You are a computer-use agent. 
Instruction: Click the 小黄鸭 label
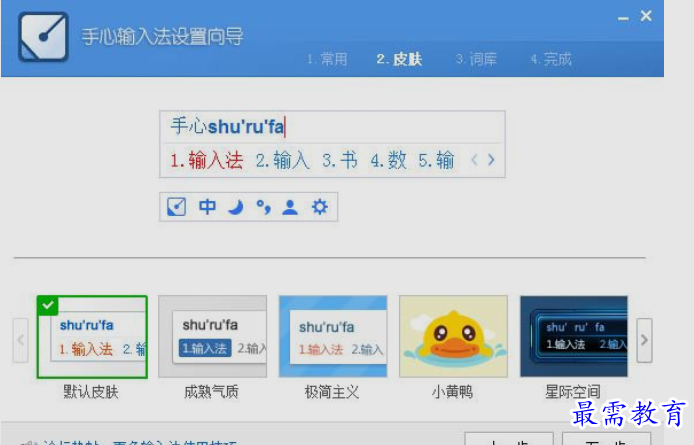(x=452, y=392)
